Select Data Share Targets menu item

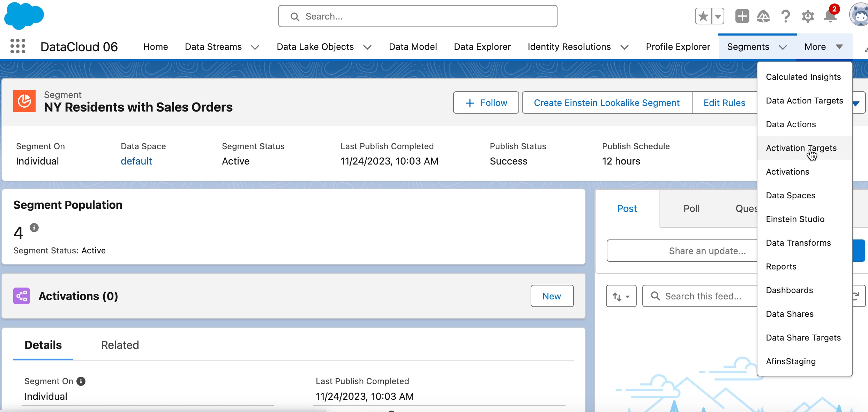pyautogui.click(x=805, y=338)
